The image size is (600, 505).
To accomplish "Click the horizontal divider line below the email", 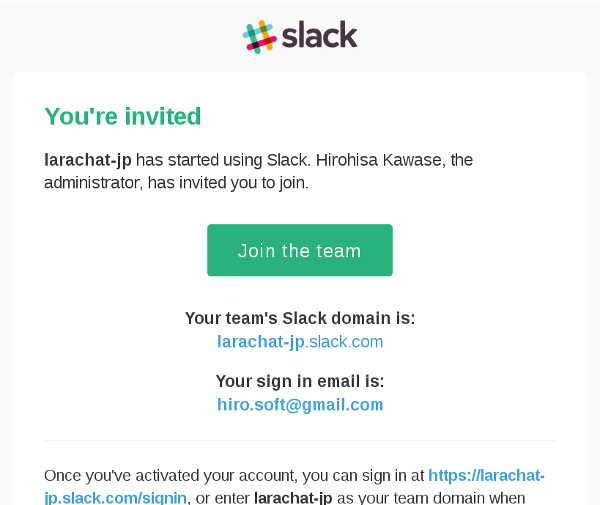I will tap(300, 441).
